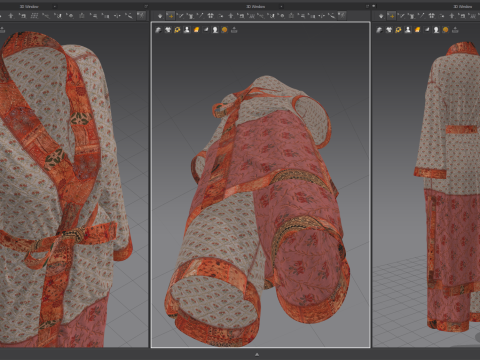Click the orange waist belt on robe in right viewport
This screenshot has width=480, height=360.
point(461,129)
